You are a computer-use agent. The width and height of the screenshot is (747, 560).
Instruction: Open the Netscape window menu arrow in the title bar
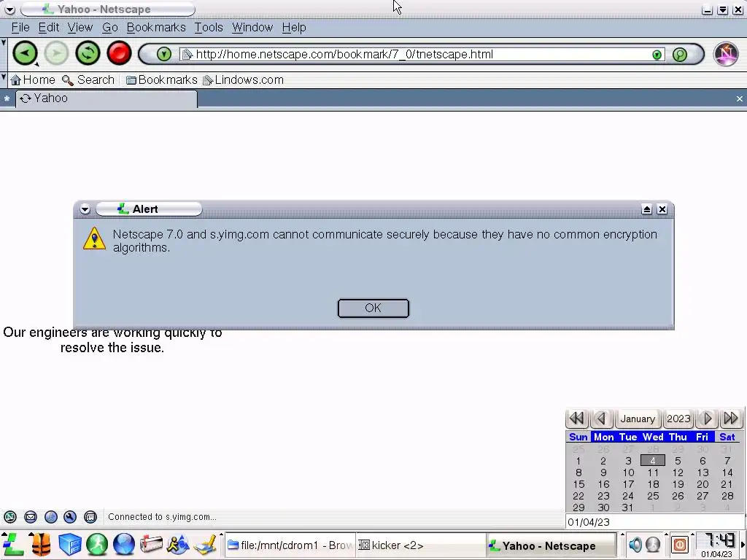[x=9, y=9]
